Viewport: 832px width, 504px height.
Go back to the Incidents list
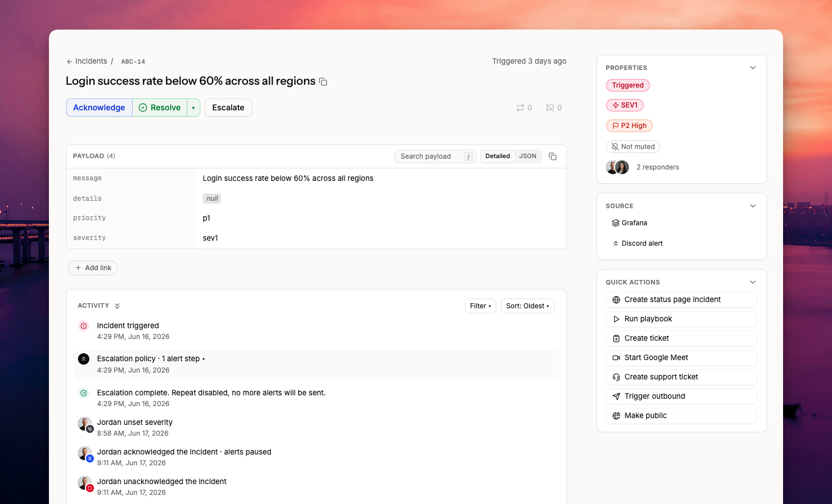pos(87,61)
